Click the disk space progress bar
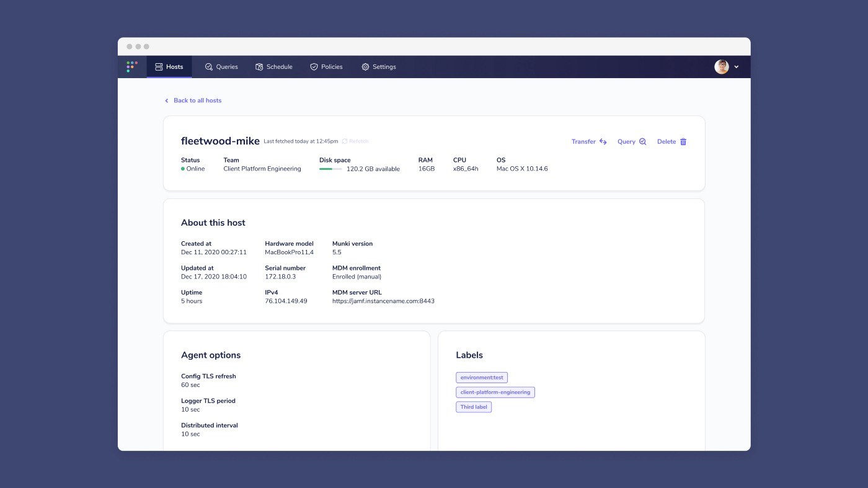This screenshot has width=868, height=488. click(330, 169)
